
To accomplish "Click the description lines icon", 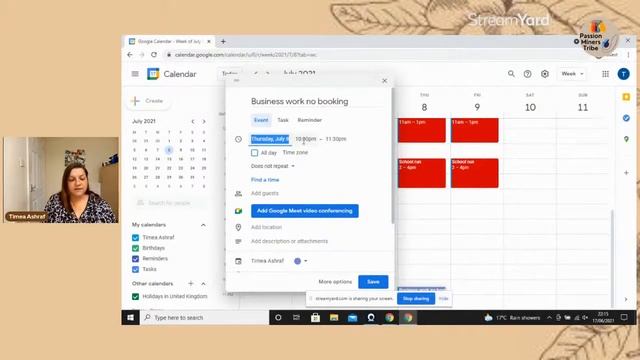I will tap(238, 242).
